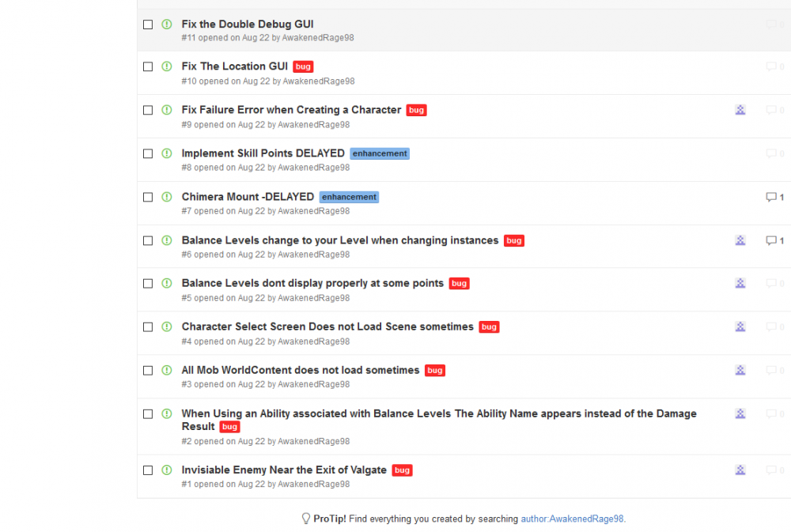Viewport: 791px width, 532px height.
Task: Select the checkbox next to Fix The Location GUI
Action: [x=148, y=67]
